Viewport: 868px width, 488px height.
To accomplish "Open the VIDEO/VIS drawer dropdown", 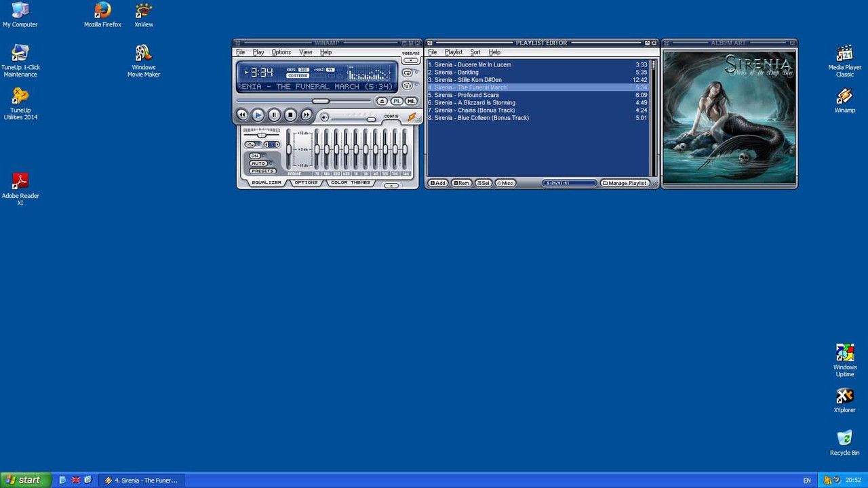I will pyautogui.click(x=411, y=60).
